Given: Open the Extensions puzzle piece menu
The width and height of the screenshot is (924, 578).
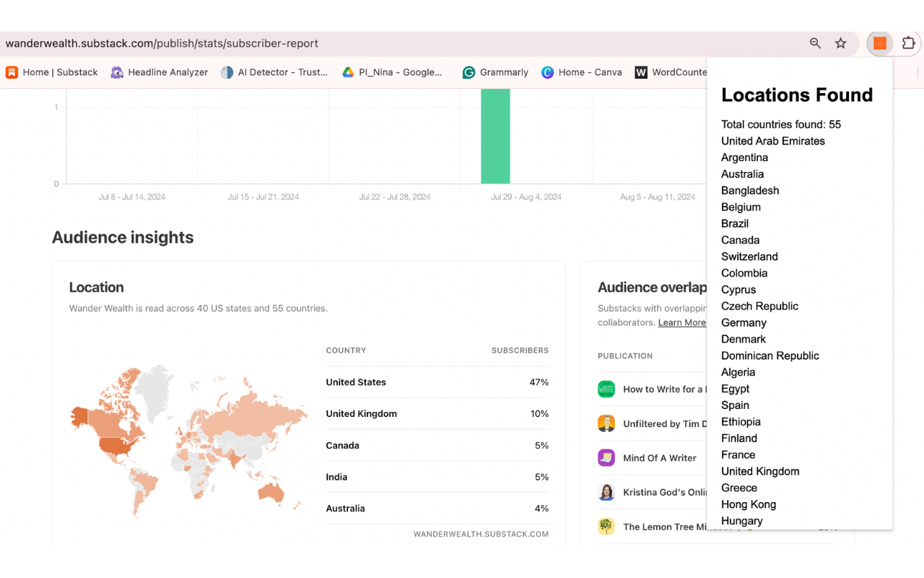Looking at the screenshot, I should [x=909, y=43].
